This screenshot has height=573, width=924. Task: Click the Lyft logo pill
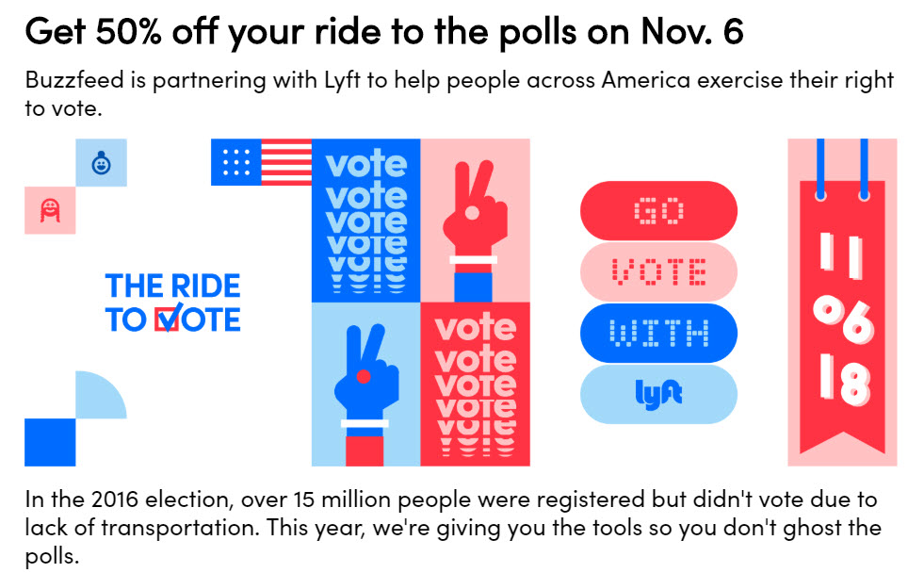click(x=658, y=394)
